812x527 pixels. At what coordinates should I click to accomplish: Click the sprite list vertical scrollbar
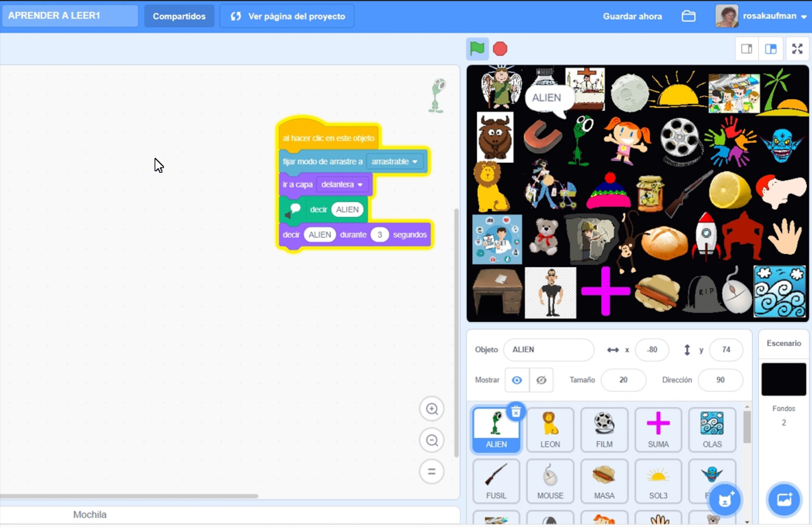point(747,427)
